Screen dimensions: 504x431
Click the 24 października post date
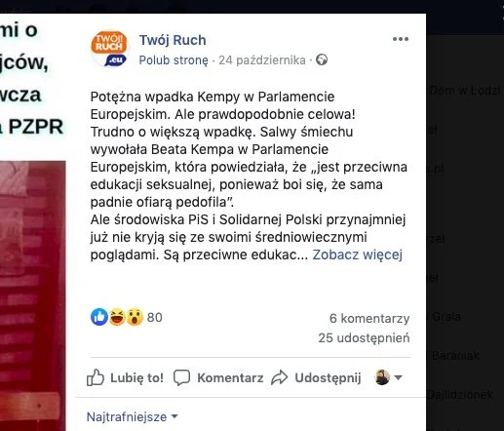pyautogui.click(x=262, y=60)
